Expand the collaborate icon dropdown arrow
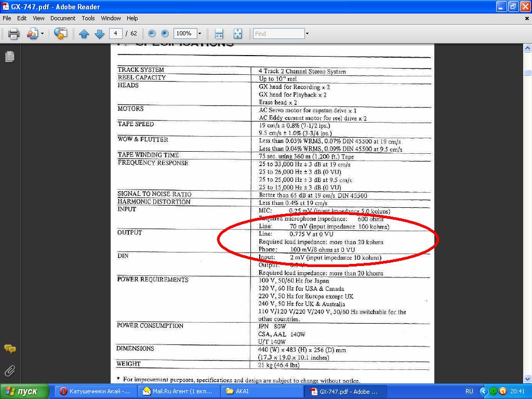 [x=43, y=34]
